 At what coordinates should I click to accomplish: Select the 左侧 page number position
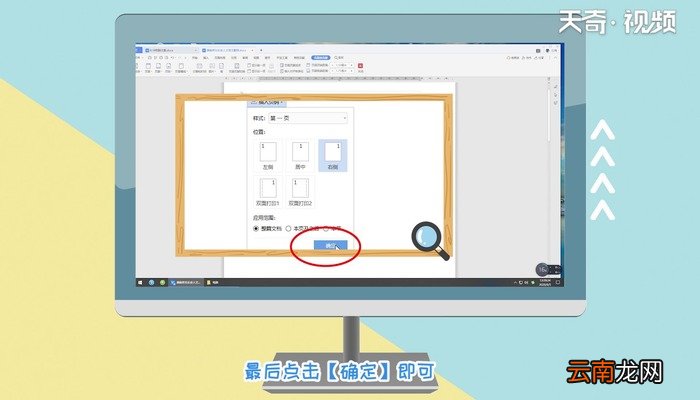(268, 155)
